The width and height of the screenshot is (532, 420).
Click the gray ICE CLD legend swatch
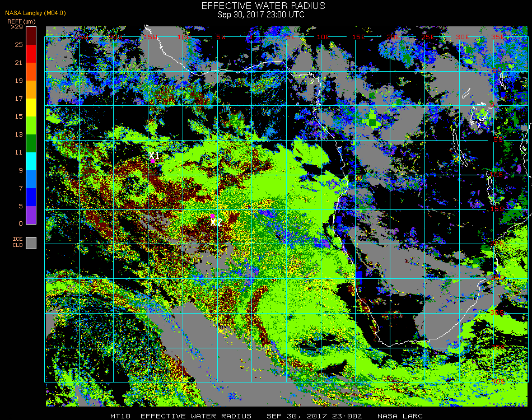(31, 243)
